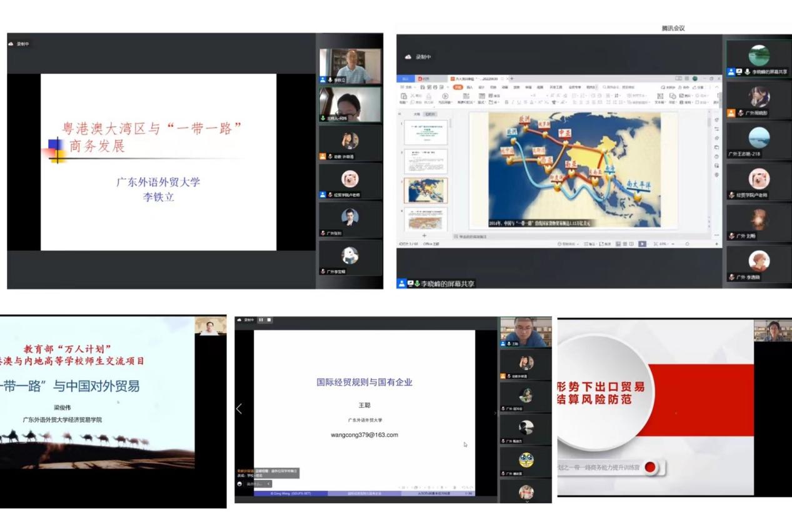Click the microphone icon on the 李铁立 video tile

(329, 80)
